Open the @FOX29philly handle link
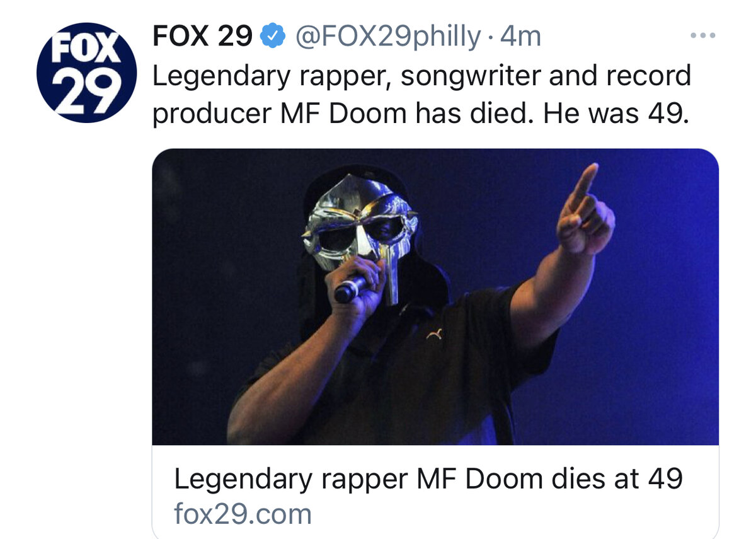Viewport: 756px width, 539px height. click(388, 38)
